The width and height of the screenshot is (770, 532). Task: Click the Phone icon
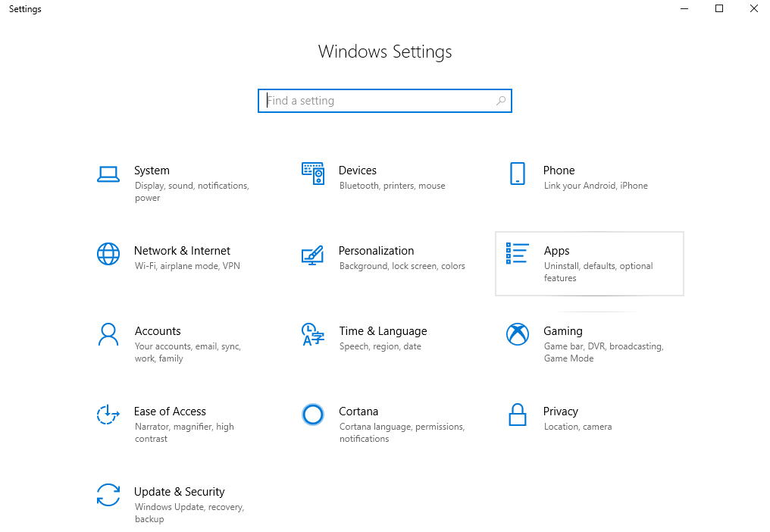pos(518,174)
